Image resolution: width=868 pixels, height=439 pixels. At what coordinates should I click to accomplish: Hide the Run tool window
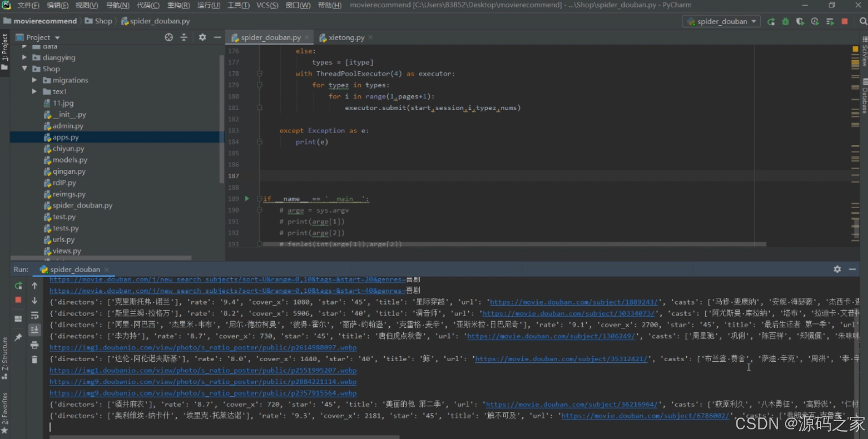[852, 269]
